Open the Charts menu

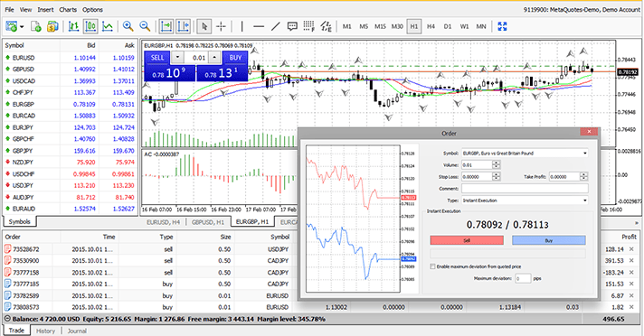[68, 9]
